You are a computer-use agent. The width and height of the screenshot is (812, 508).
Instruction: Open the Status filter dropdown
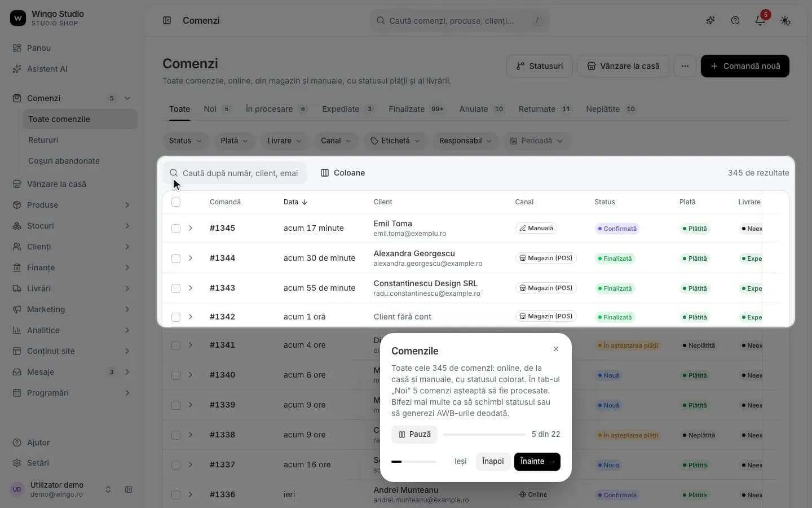[186, 141]
